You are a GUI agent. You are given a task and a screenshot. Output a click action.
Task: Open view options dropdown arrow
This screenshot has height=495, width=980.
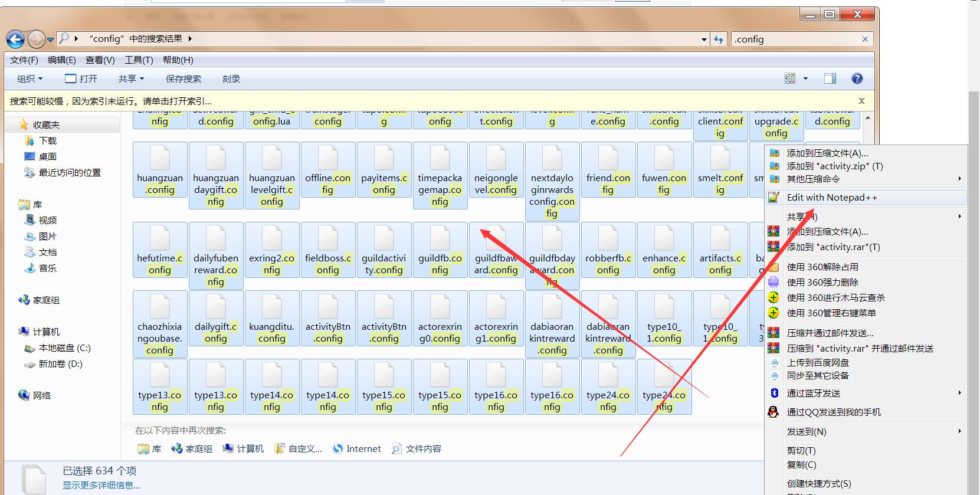pos(805,78)
